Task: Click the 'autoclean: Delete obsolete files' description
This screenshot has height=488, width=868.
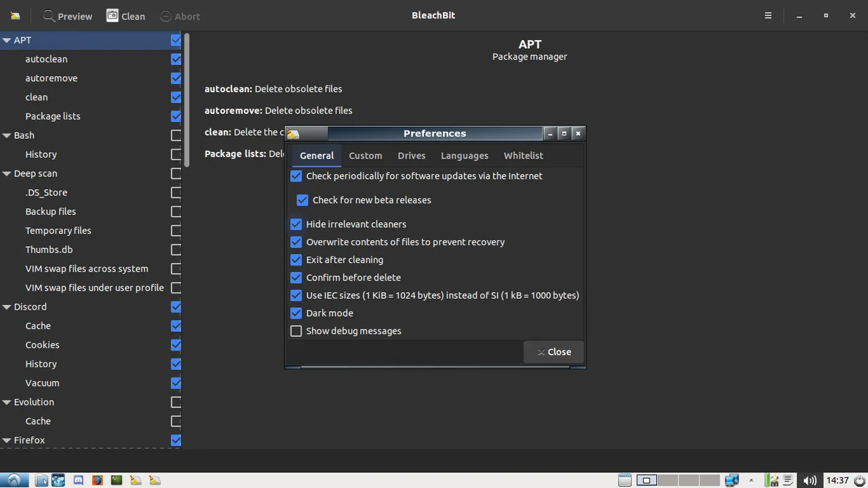Action: pyautogui.click(x=273, y=89)
